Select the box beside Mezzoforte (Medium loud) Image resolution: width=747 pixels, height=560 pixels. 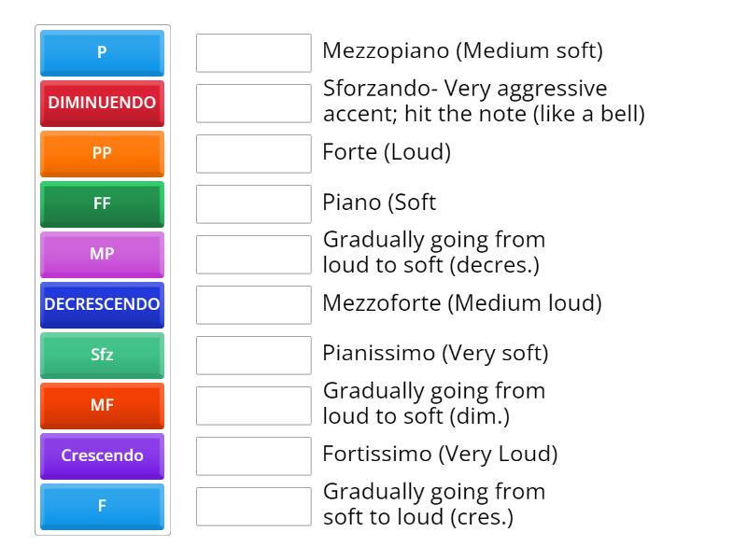(x=253, y=304)
